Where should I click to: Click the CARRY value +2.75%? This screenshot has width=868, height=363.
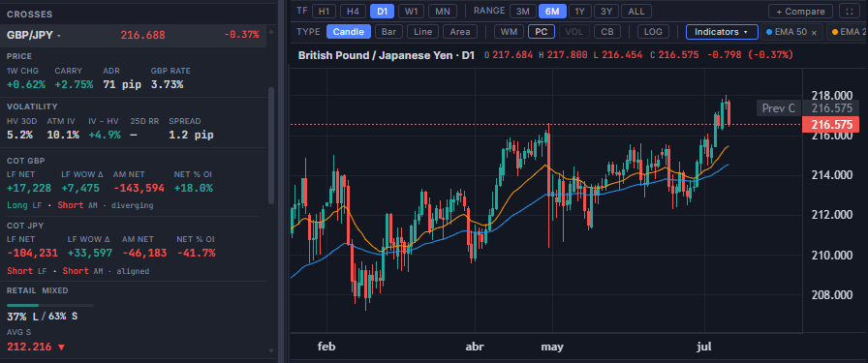coord(74,84)
